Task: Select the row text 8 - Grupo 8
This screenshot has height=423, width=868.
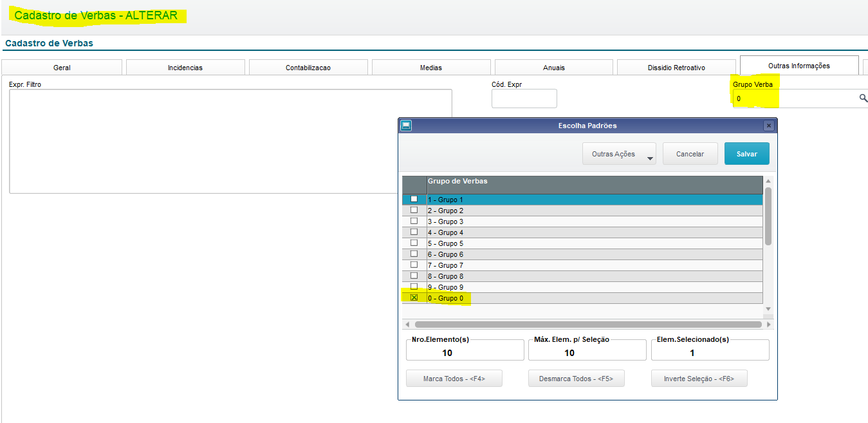Action: click(445, 276)
